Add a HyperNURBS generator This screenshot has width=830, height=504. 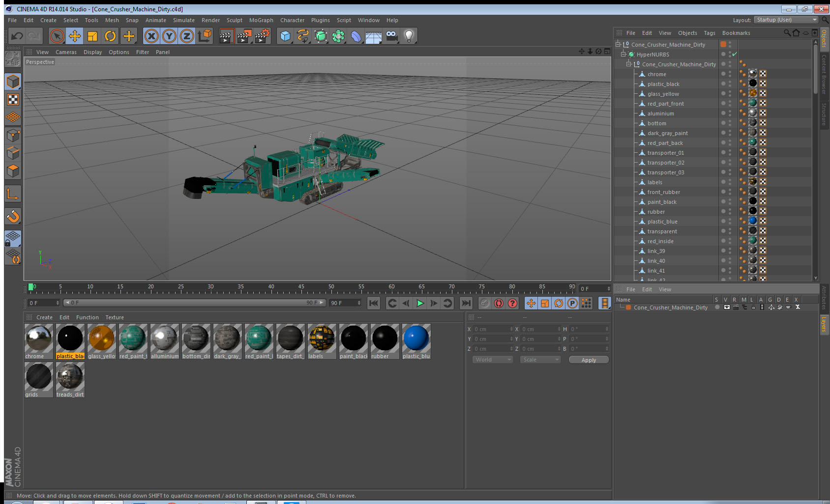coord(321,36)
